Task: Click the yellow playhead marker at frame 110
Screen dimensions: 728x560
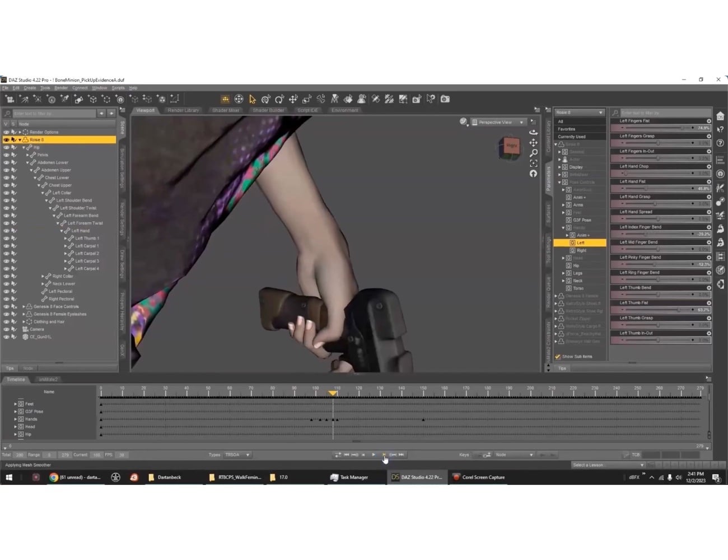Action: pyautogui.click(x=333, y=394)
